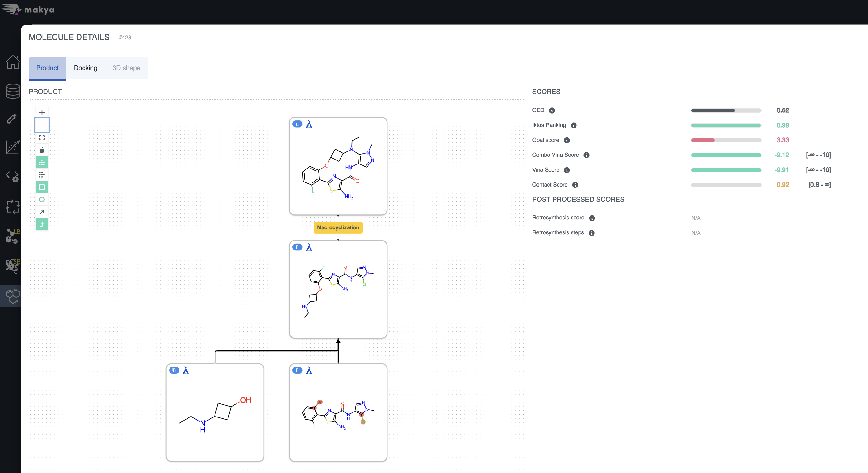Show QED score info tooltip
Screen dimensions: 868x473
[552, 110]
